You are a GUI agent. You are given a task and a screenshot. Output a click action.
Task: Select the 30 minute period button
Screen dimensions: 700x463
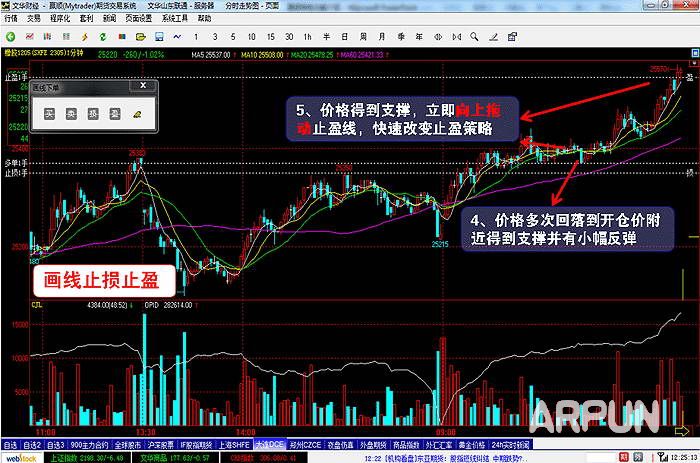point(289,37)
